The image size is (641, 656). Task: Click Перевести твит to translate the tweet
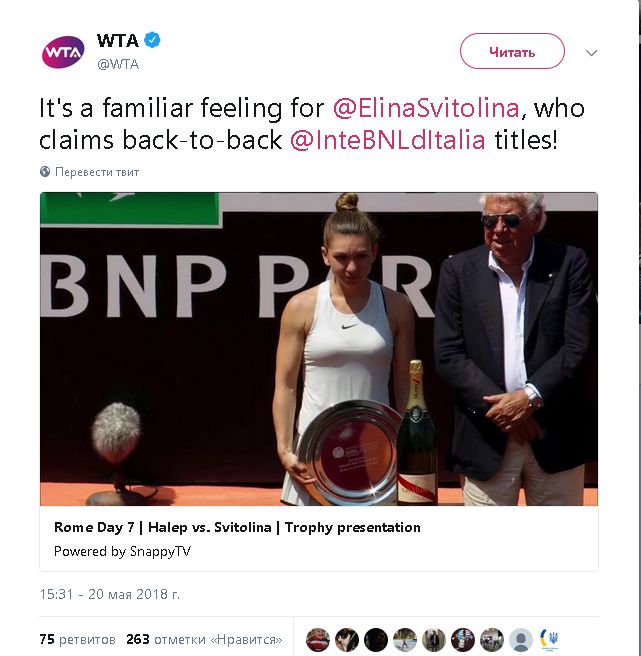tap(97, 172)
